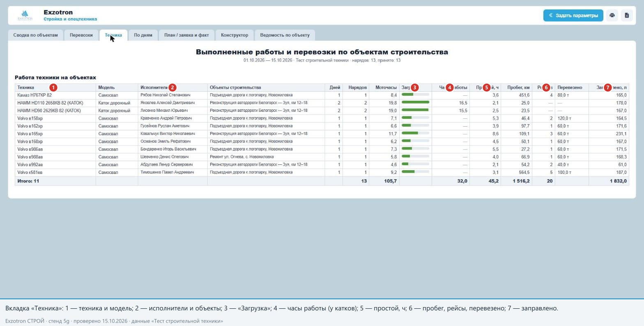
Task: Open the «План / заявка и факт» tab
Action: point(186,35)
